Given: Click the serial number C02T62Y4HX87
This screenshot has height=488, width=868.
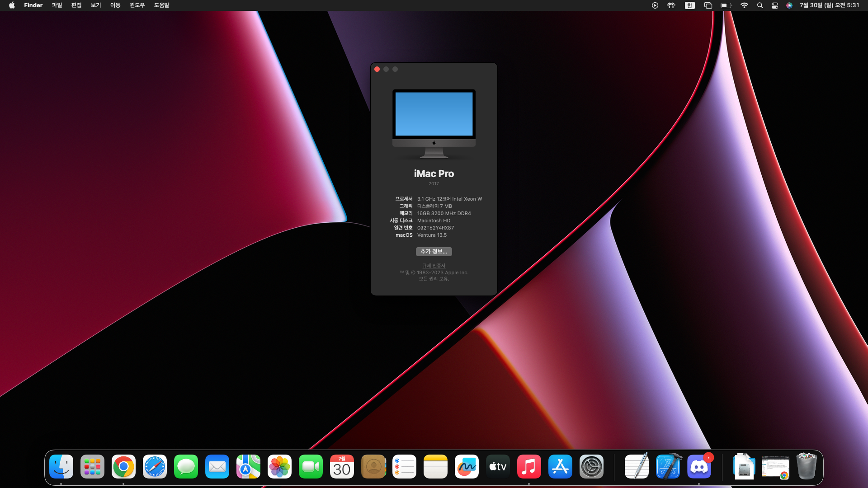Looking at the screenshot, I should click(x=435, y=228).
